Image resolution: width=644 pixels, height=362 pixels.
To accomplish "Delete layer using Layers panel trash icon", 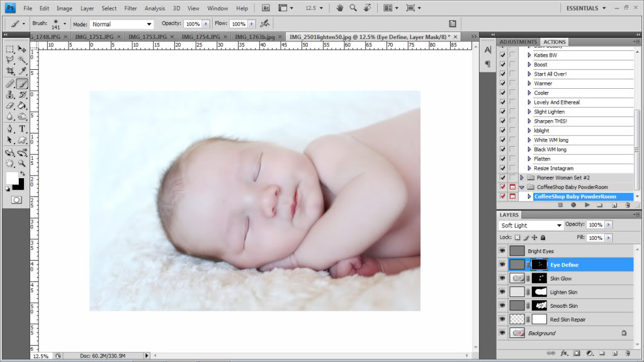I will 628,353.
